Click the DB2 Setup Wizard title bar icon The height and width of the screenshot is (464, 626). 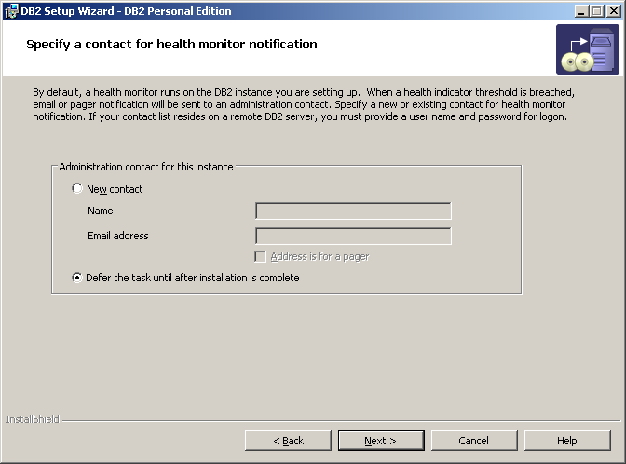coord(12,11)
